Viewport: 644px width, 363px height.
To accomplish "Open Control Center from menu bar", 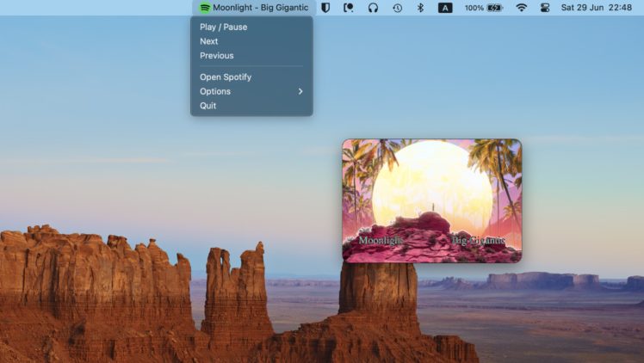I will point(544,8).
